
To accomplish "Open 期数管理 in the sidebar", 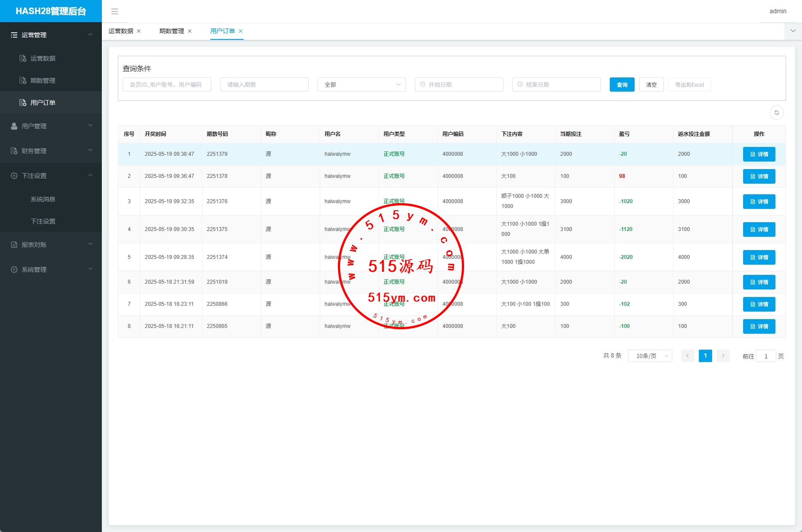I will 43,81.
